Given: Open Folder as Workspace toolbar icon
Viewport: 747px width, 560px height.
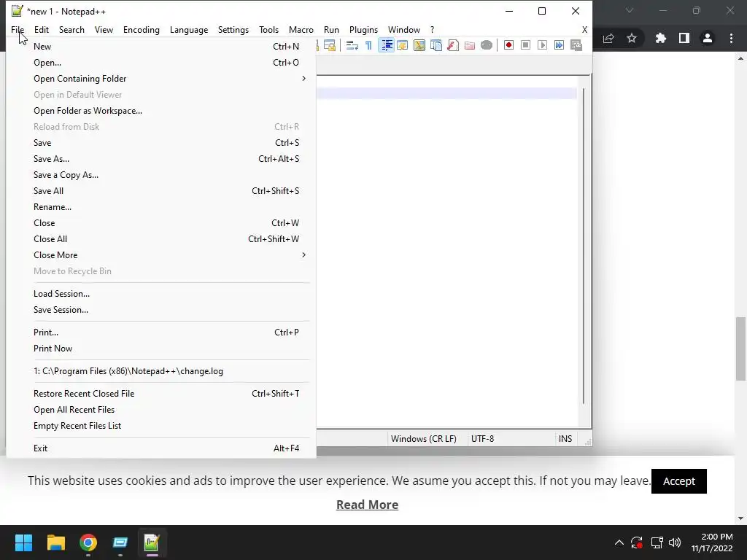Looking at the screenshot, I should tap(470, 45).
